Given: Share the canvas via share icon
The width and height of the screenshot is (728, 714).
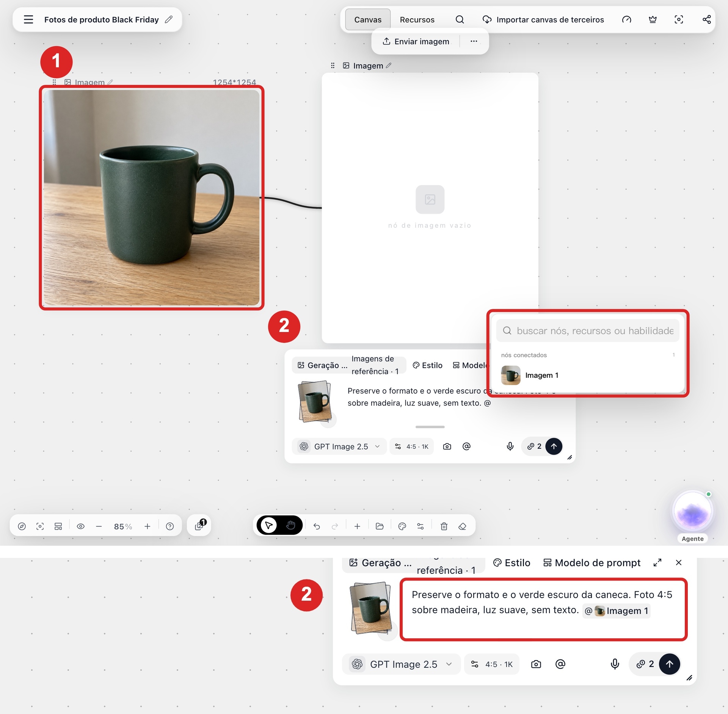Looking at the screenshot, I should click(706, 19).
